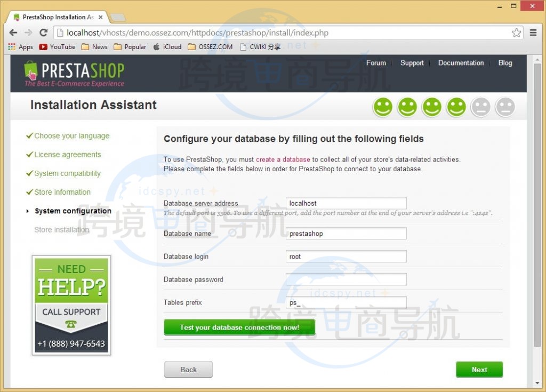Viewport: 546px width, 392px height.
Task: Click the browser back arrow icon
Action: pos(13,33)
